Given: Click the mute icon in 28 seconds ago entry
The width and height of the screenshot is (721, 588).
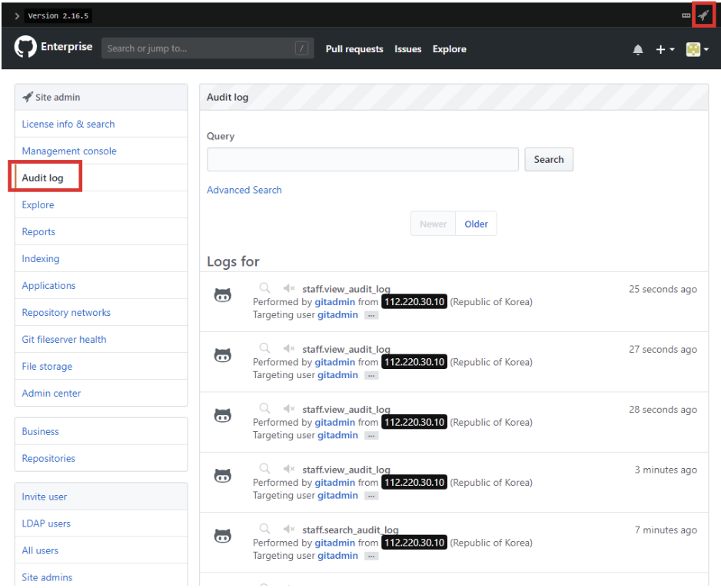Looking at the screenshot, I should [x=289, y=409].
